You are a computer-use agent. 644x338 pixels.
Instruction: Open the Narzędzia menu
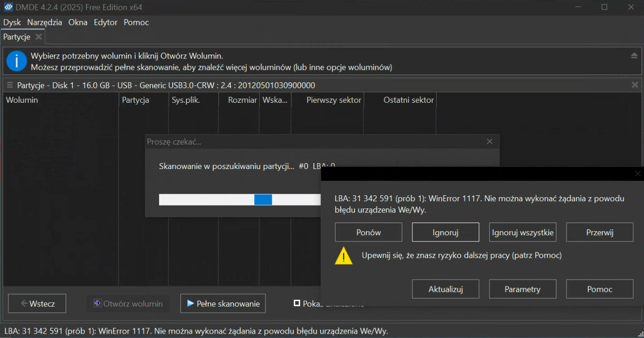(45, 22)
